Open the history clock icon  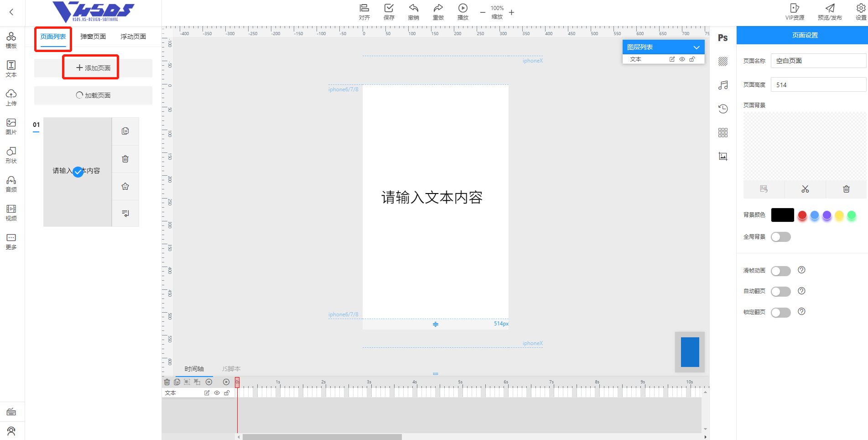pos(723,109)
